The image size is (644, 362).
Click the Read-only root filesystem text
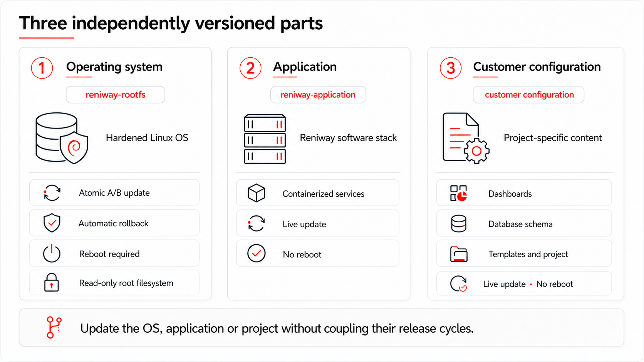point(126,283)
